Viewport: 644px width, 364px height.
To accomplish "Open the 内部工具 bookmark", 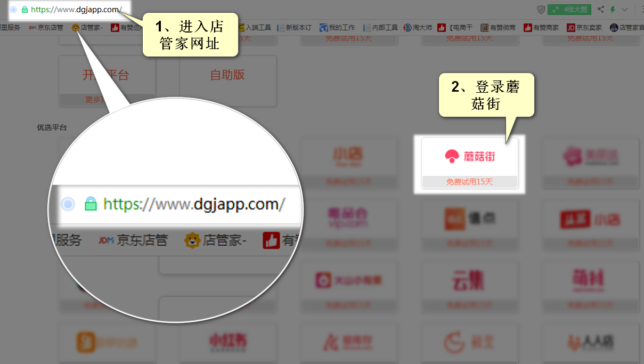I will [x=380, y=28].
